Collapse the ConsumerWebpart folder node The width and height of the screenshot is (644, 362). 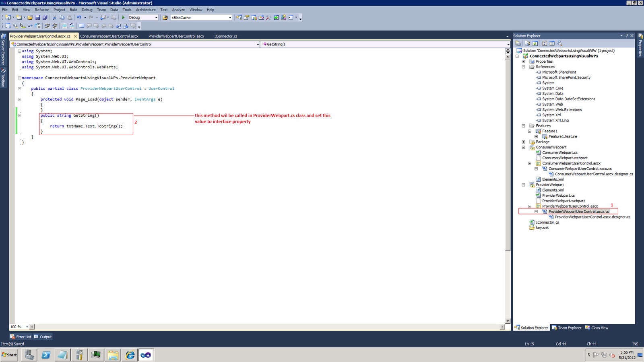click(523, 147)
